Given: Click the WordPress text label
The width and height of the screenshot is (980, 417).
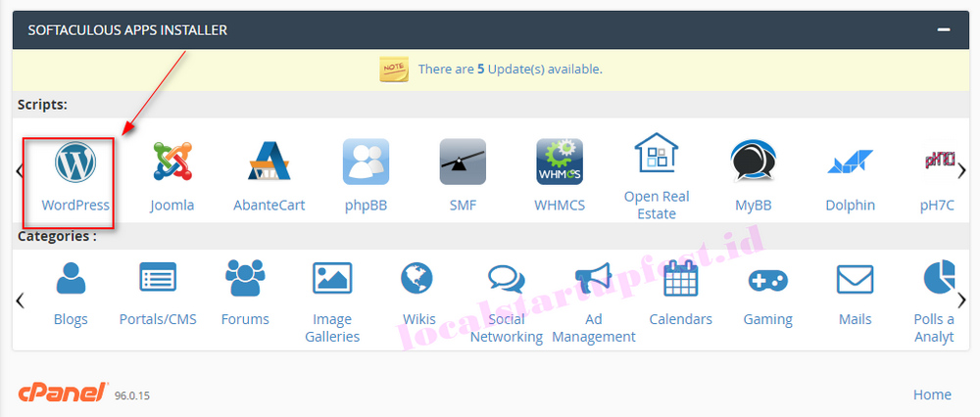Looking at the screenshot, I should (x=75, y=205).
